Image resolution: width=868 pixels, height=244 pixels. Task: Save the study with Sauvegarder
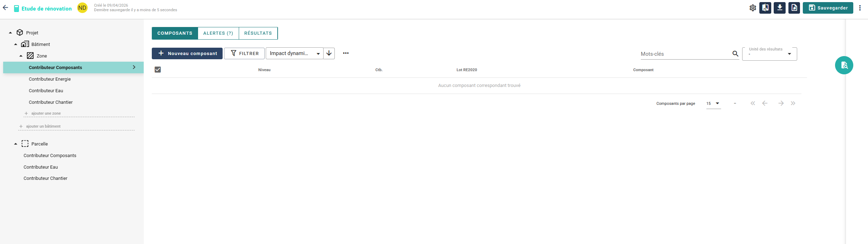828,8
